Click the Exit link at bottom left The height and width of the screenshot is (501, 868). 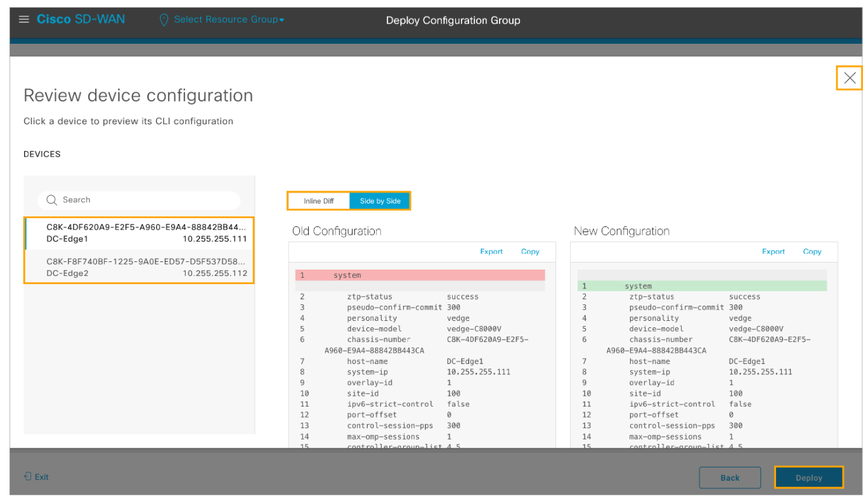(41, 477)
